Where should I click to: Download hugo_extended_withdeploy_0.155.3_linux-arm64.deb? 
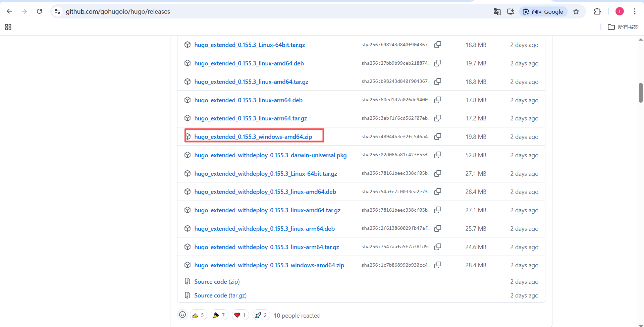pos(264,229)
